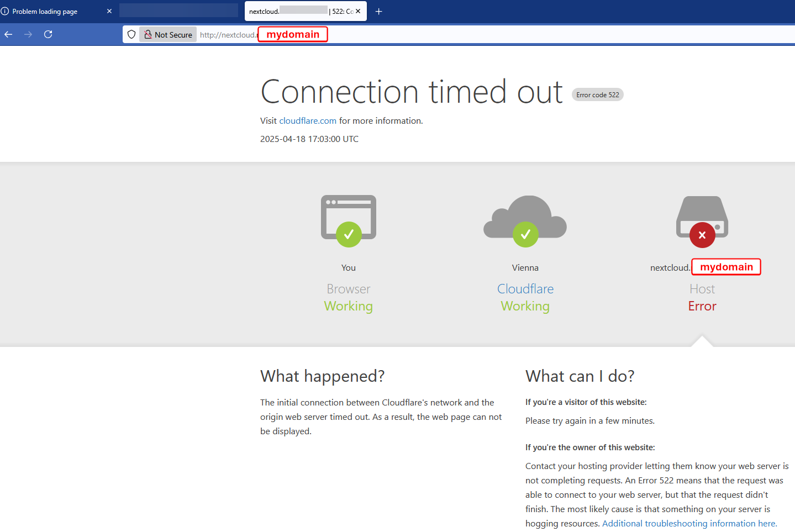
Task: Click If you're a visitor of this website
Action: (586, 402)
